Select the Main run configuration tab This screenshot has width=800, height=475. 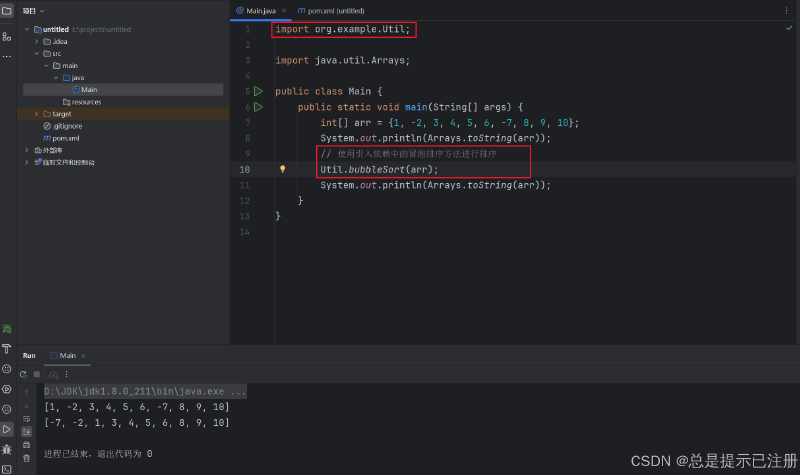[x=67, y=356]
